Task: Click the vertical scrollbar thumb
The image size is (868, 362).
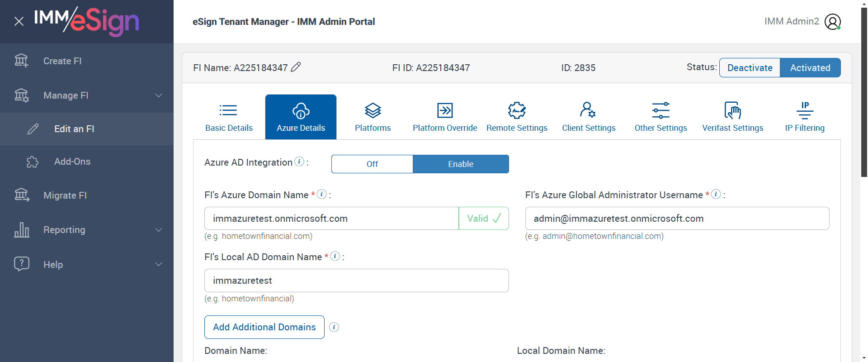Action: coord(864,91)
